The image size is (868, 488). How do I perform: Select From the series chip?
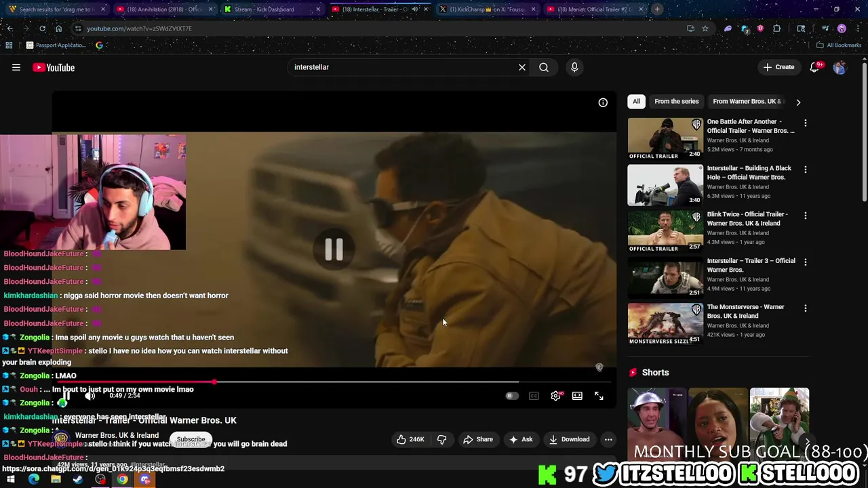676,102
